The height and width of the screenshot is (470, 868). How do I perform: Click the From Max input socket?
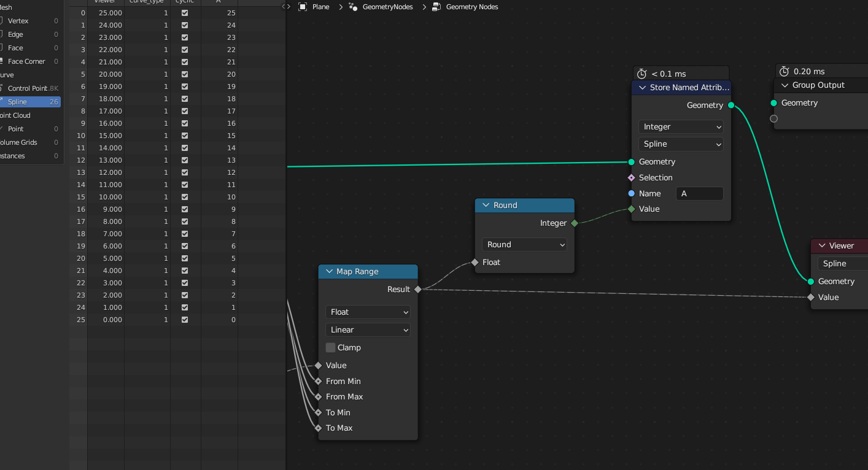click(319, 397)
